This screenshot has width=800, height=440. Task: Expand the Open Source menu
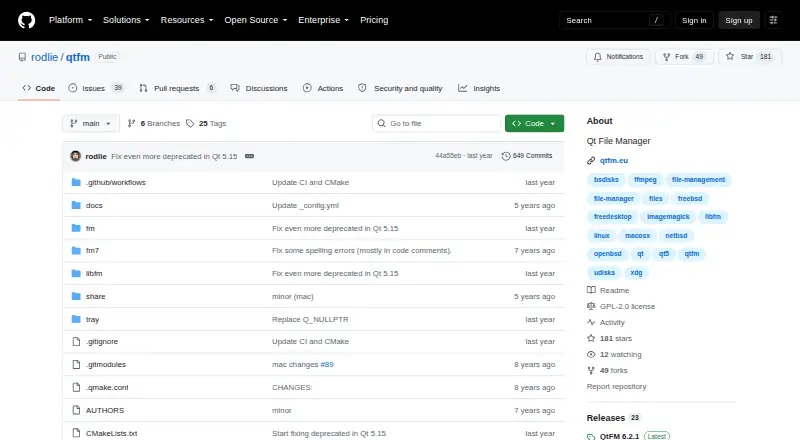pyautogui.click(x=256, y=20)
